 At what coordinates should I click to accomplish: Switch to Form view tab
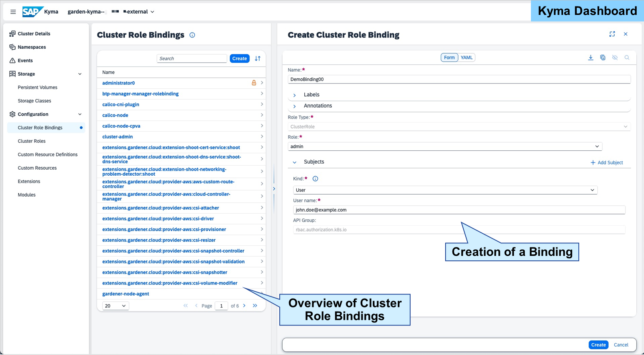click(449, 58)
